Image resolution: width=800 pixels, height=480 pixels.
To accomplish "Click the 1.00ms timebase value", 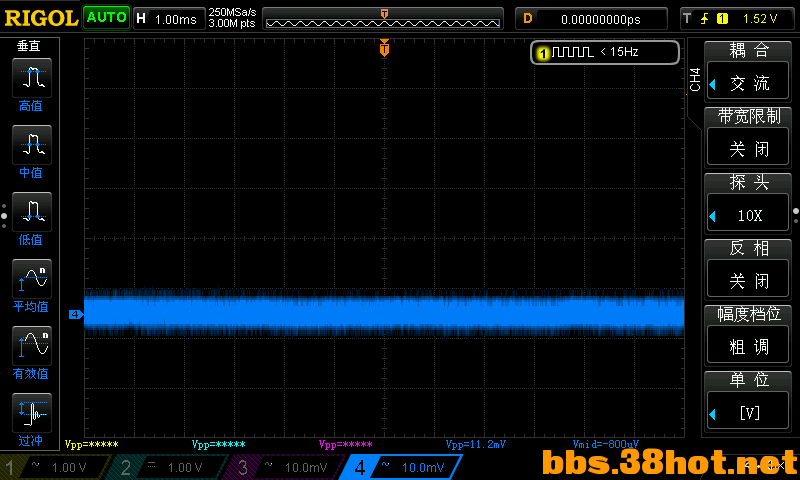I will (176, 19).
